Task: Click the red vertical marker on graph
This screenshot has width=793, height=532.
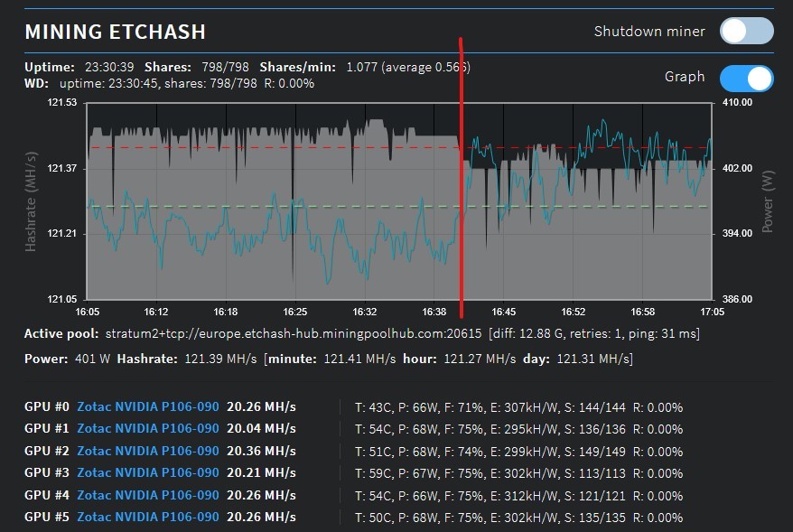Action: (x=462, y=177)
